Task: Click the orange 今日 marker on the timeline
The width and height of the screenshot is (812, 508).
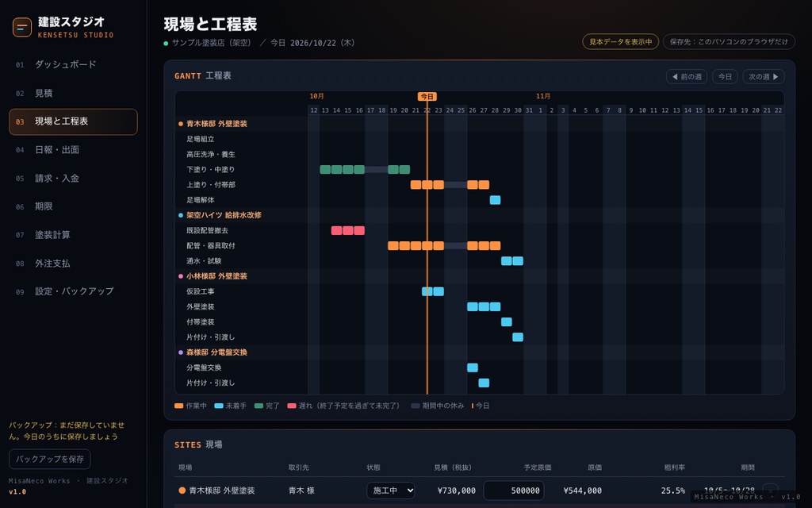Action: pyautogui.click(x=427, y=96)
